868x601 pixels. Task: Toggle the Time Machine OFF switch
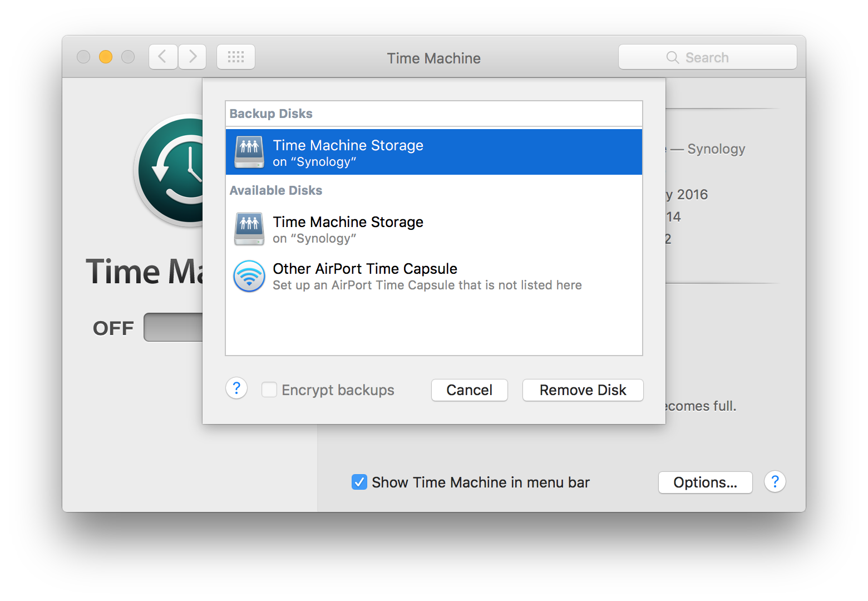174,327
